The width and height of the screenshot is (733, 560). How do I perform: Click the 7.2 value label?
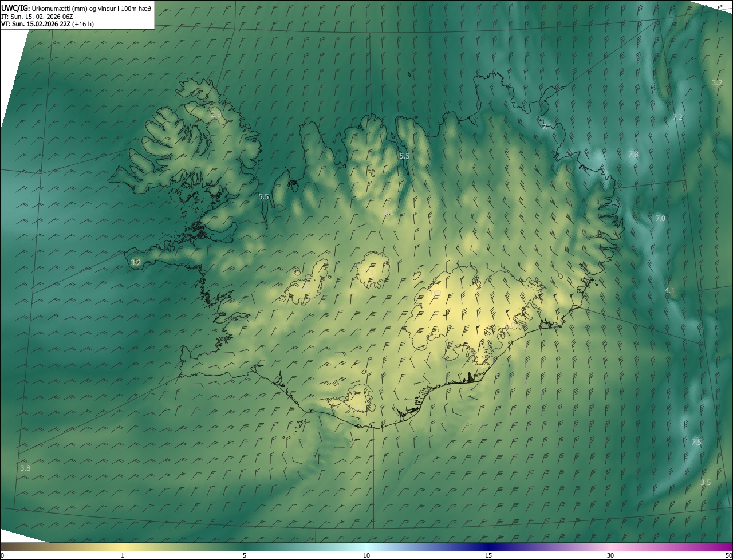click(677, 117)
